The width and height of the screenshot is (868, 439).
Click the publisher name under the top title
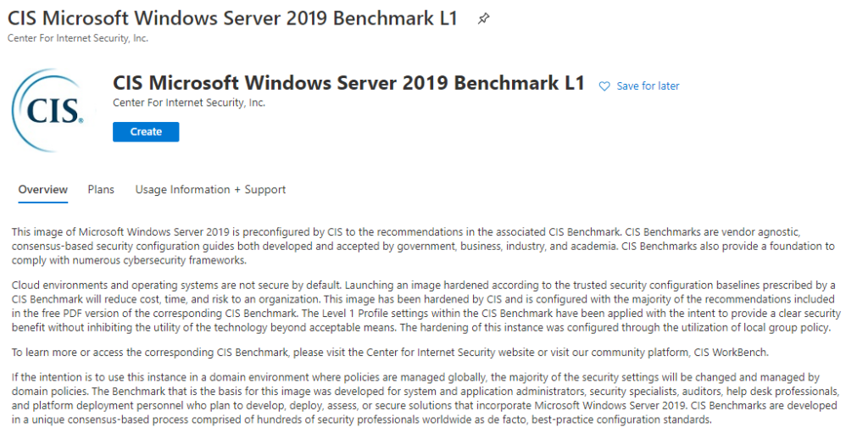tap(78, 38)
